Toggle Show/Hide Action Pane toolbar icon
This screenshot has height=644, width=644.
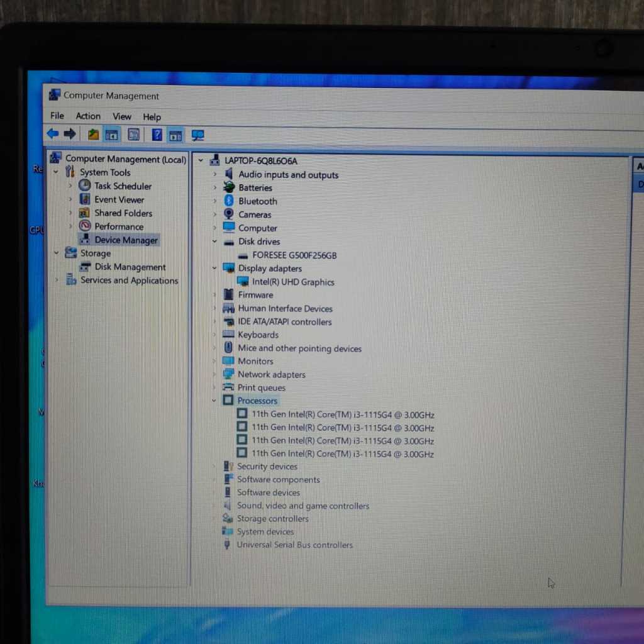pyautogui.click(x=175, y=135)
